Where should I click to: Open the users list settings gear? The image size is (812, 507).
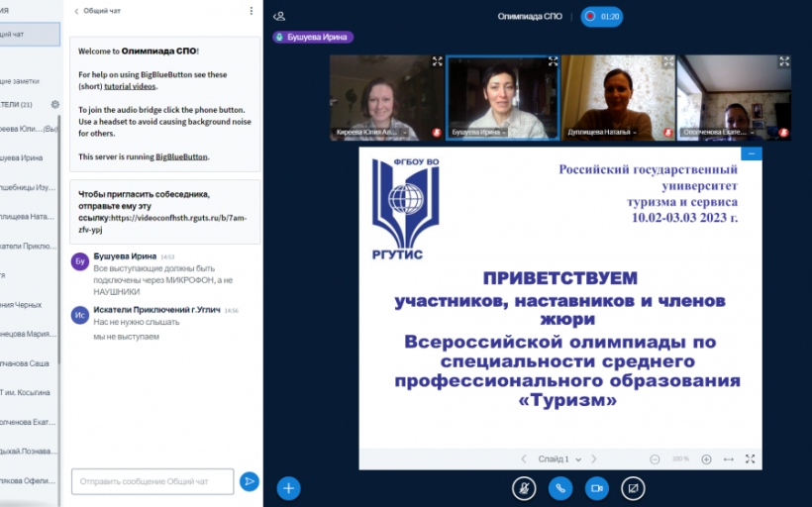click(x=54, y=105)
